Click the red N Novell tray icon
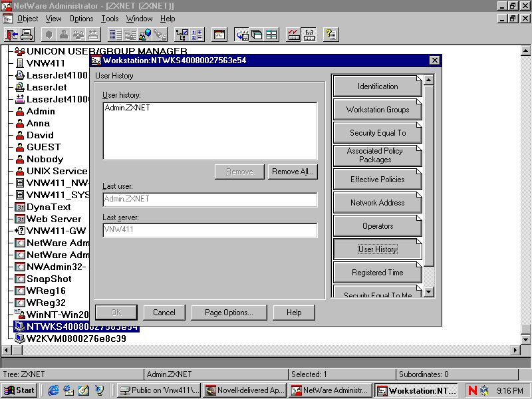This screenshot has width=532, height=399. [472, 390]
